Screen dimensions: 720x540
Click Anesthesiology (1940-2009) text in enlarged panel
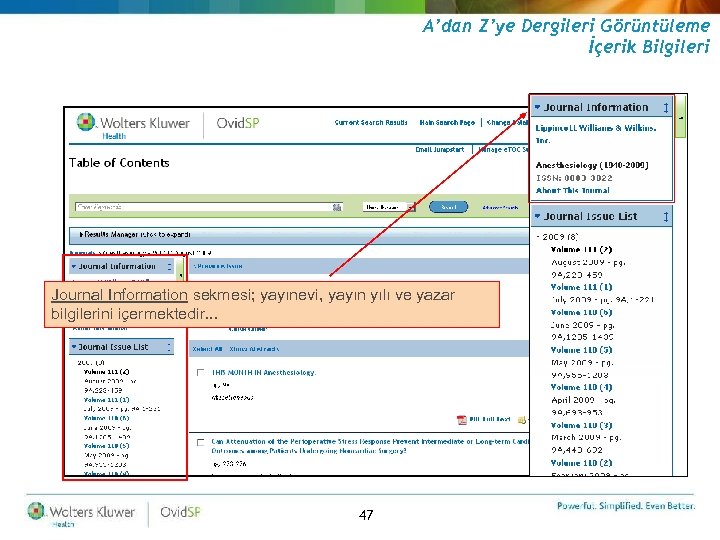click(592, 165)
